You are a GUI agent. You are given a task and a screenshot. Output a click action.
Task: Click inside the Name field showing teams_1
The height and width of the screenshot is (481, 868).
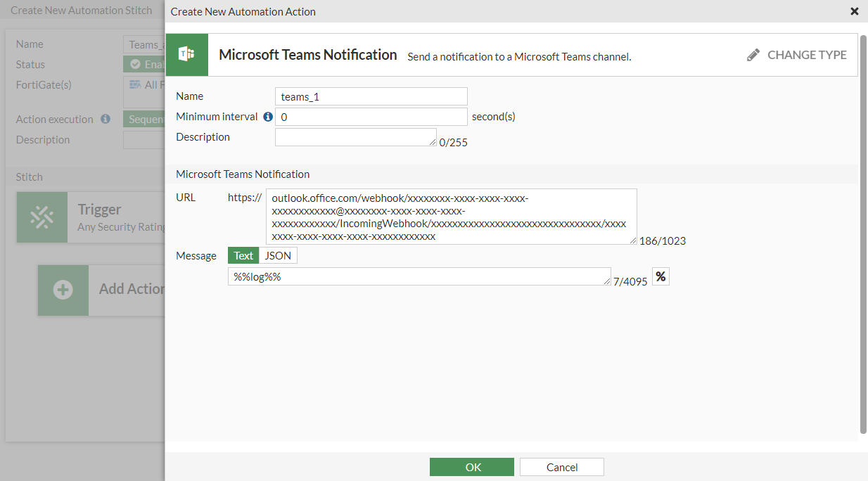(371, 96)
